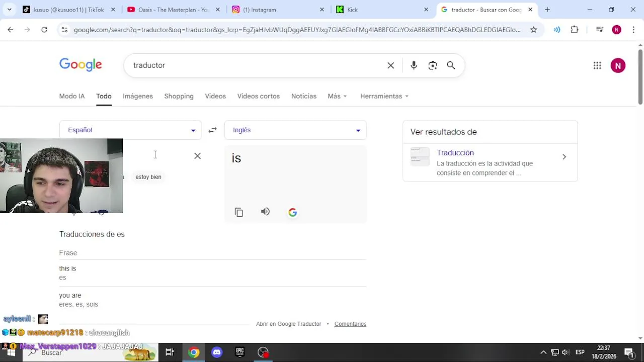Select the Modo IA search tab
Image resolution: width=644 pixels, height=362 pixels.
pyautogui.click(x=72, y=96)
